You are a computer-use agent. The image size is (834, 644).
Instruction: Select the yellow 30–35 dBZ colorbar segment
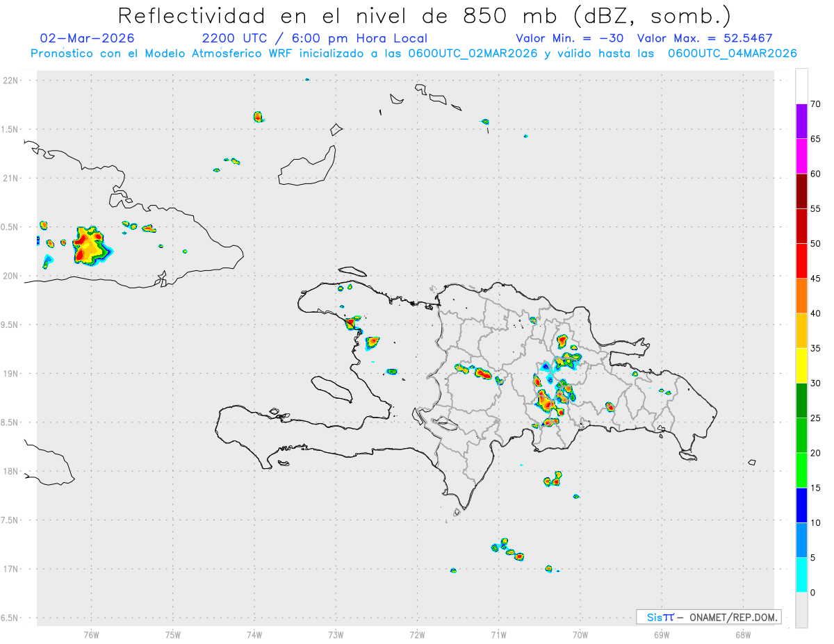[801, 365]
